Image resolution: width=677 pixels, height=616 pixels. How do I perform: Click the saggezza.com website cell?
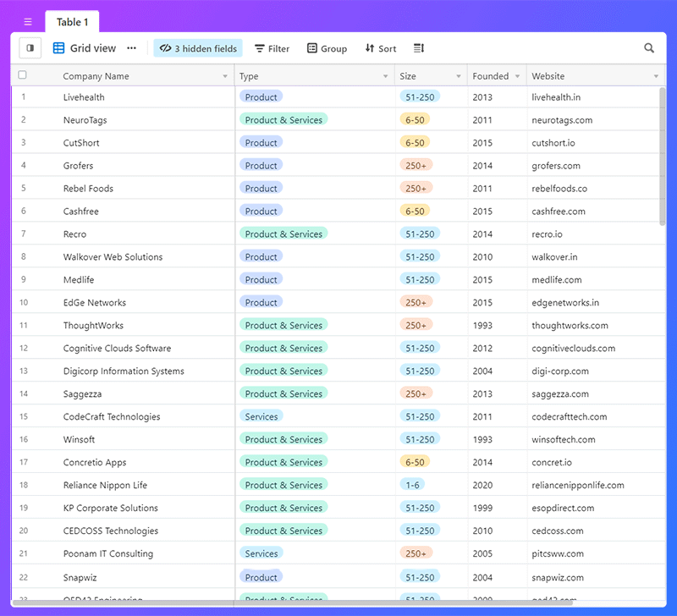pos(596,393)
